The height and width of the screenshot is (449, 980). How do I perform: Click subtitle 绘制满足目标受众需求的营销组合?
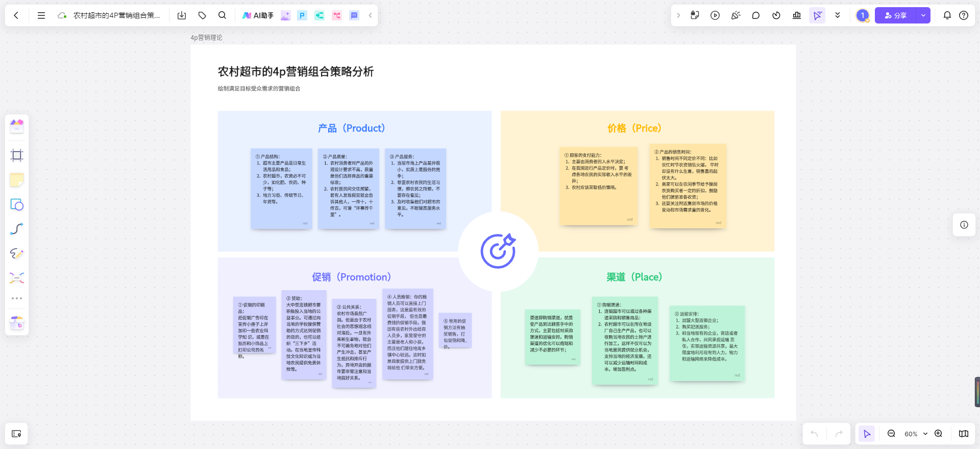259,88
